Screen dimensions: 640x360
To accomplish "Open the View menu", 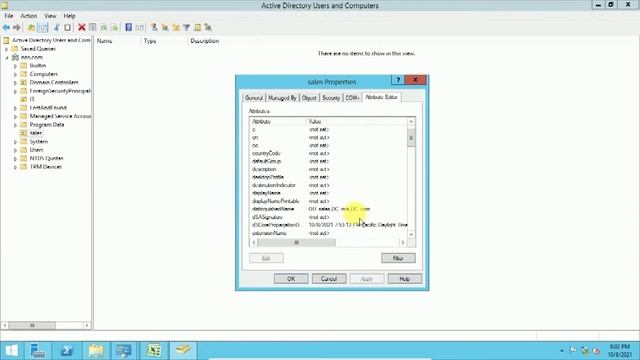I will pyautogui.click(x=50, y=16).
